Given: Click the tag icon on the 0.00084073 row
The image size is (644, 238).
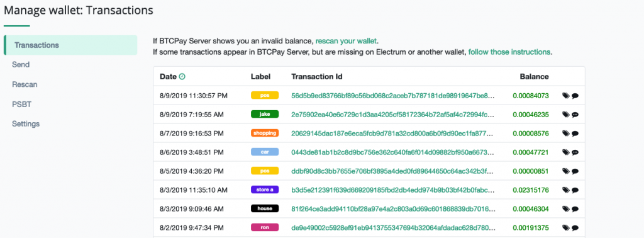Looking at the screenshot, I should (566, 96).
